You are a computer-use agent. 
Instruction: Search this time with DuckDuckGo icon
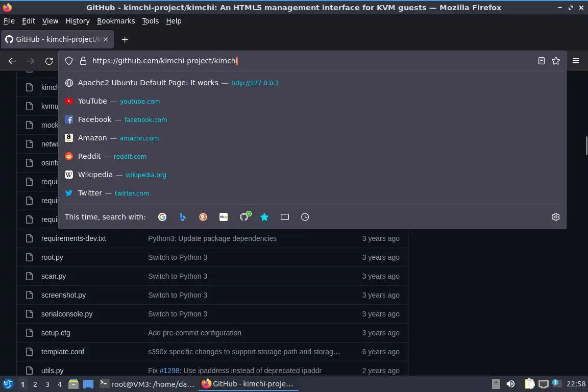(x=203, y=217)
